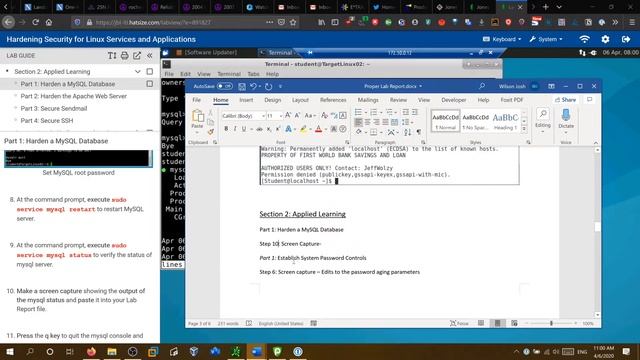
Task: Toggle AutoSave switch in Word
Action: click(224, 86)
